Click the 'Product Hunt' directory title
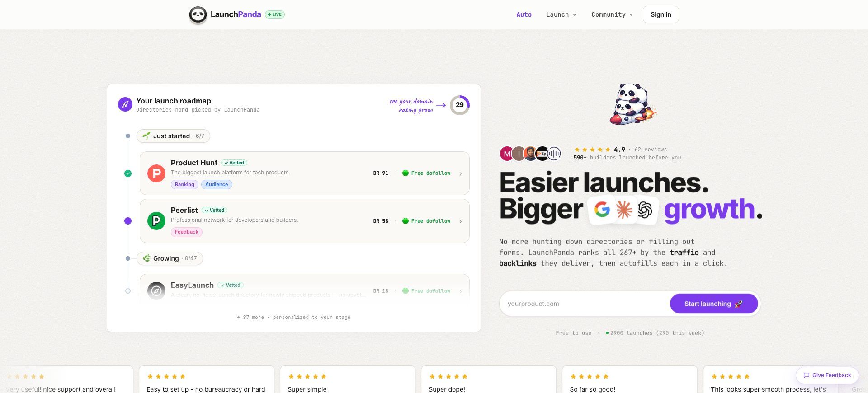Viewport: 868px width, 393px height. click(x=194, y=163)
